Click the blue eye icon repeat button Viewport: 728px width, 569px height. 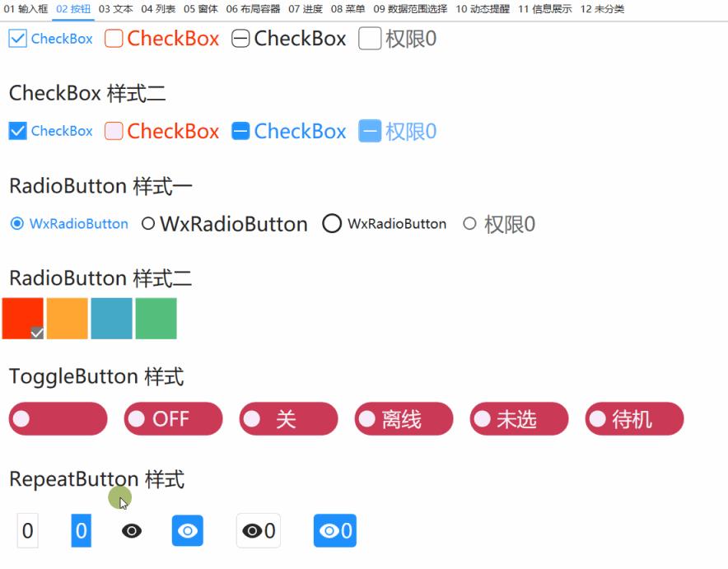click(188, 530)
